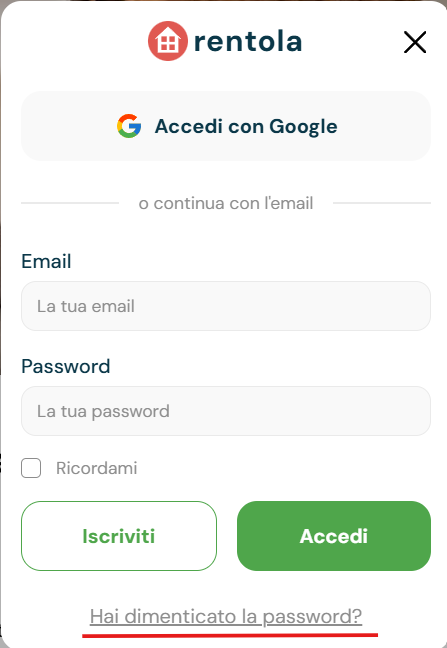Click the Ricordami label text
Screen dimensions: 447x648
(97, 468)
